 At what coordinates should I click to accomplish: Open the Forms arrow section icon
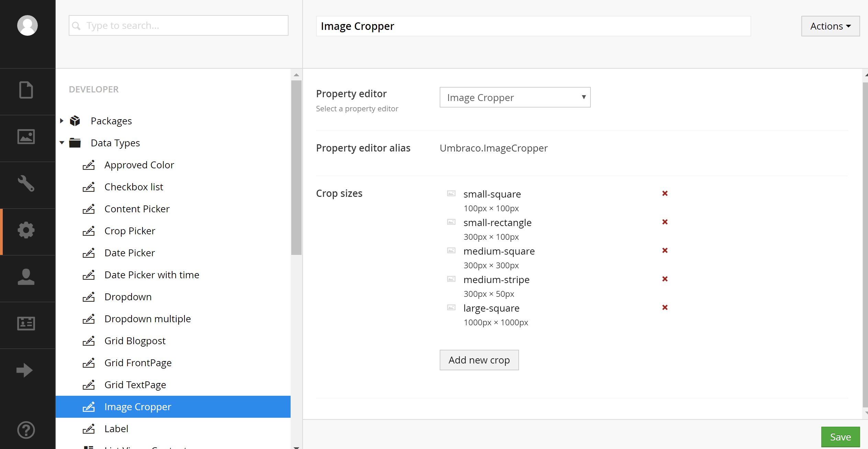click(25, 370)
